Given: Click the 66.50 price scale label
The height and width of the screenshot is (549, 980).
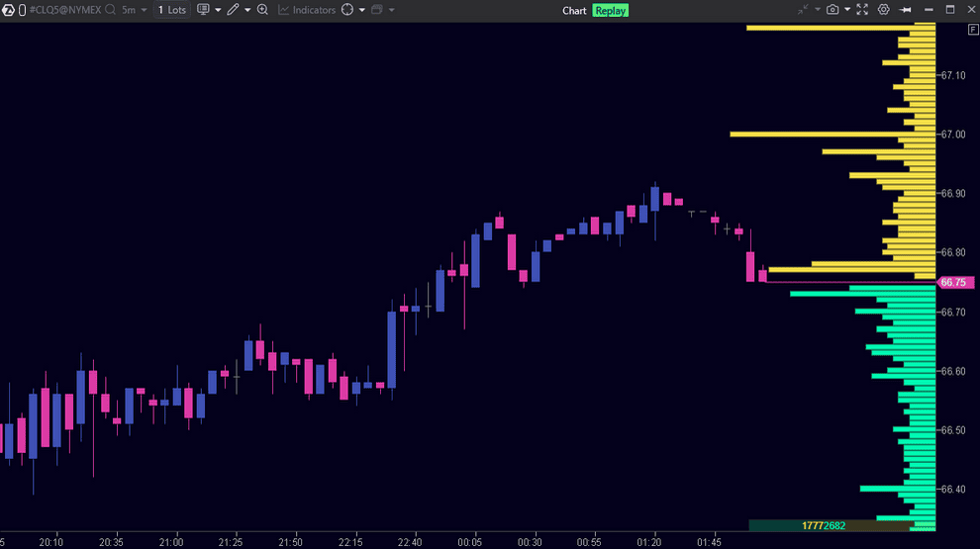Looking at the screenshot, I should [953, 430].
